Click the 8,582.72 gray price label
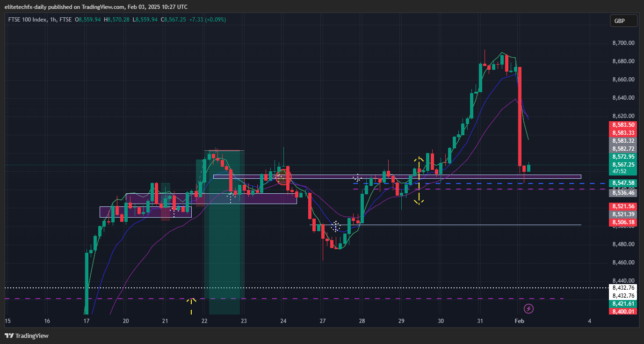The height and width of the screenshot is (344, 644). (x=623, y=149)
